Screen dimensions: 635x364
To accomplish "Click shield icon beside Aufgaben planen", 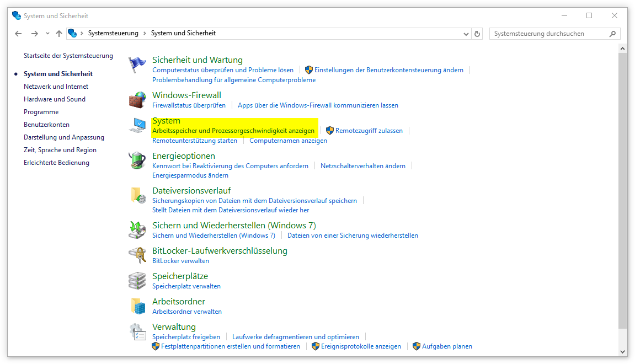I will (x=417, y=346).
